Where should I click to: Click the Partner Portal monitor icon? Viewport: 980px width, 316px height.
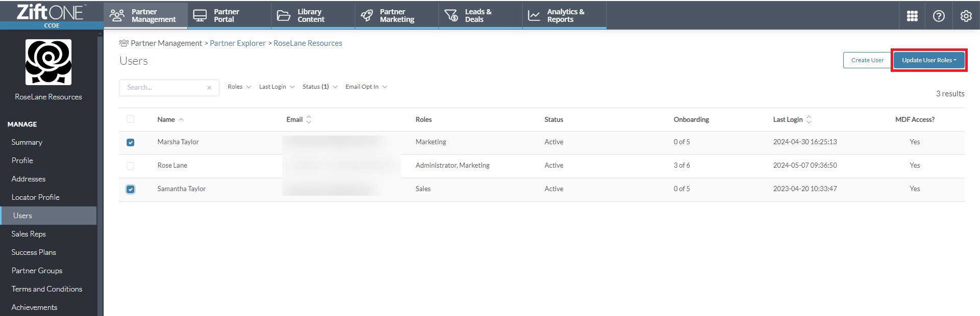[x=200, y=15]
